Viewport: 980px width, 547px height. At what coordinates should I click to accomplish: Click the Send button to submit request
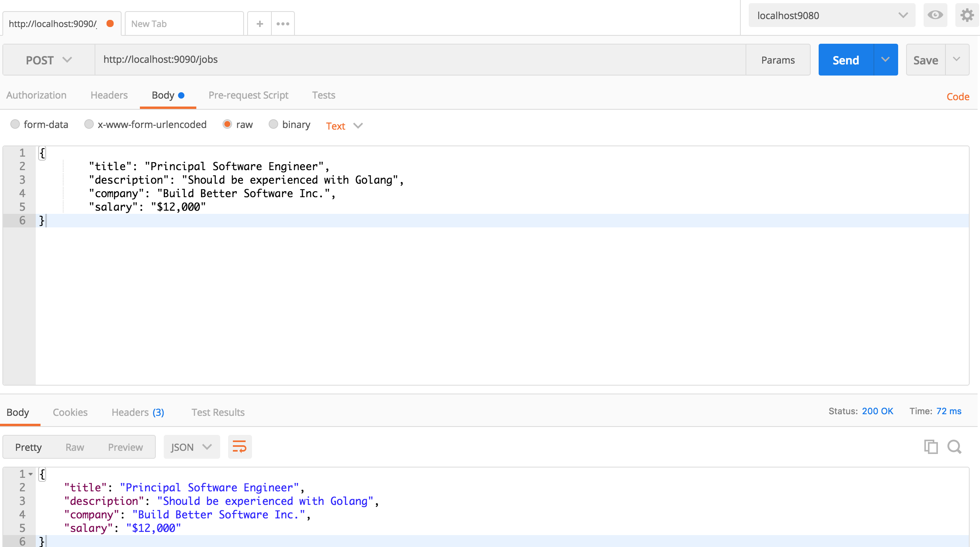pos(845,60)
